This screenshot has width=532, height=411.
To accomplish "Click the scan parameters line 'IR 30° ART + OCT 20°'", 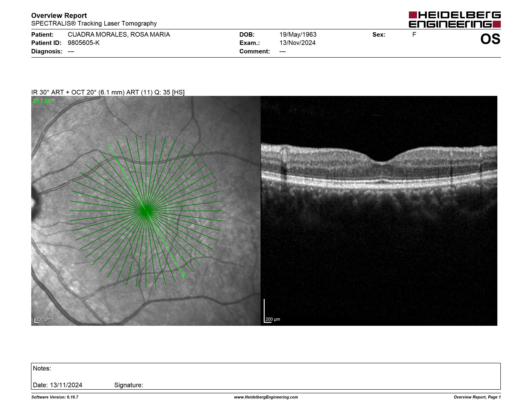I will (108, 92).
